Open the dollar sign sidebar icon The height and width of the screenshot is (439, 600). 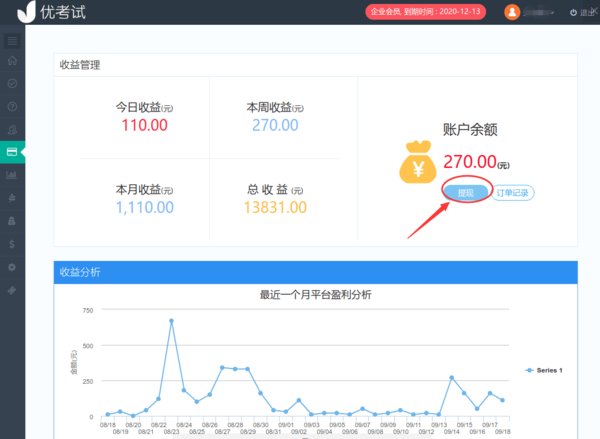[x=12, y=244]
